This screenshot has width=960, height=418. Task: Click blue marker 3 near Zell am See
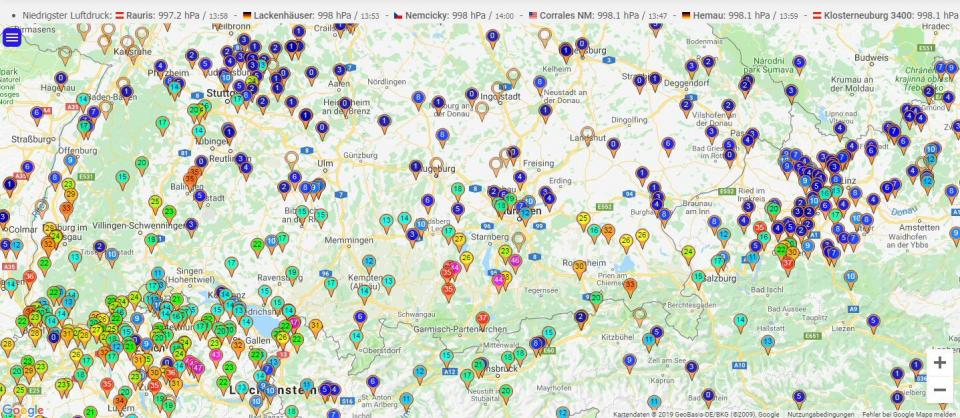[690, 367]
